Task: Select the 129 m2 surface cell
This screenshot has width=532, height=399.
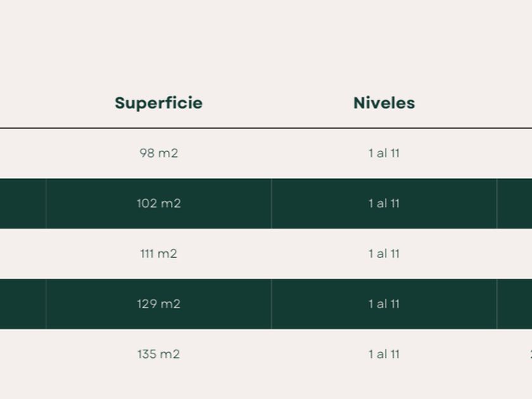Action: coord(158,304)
